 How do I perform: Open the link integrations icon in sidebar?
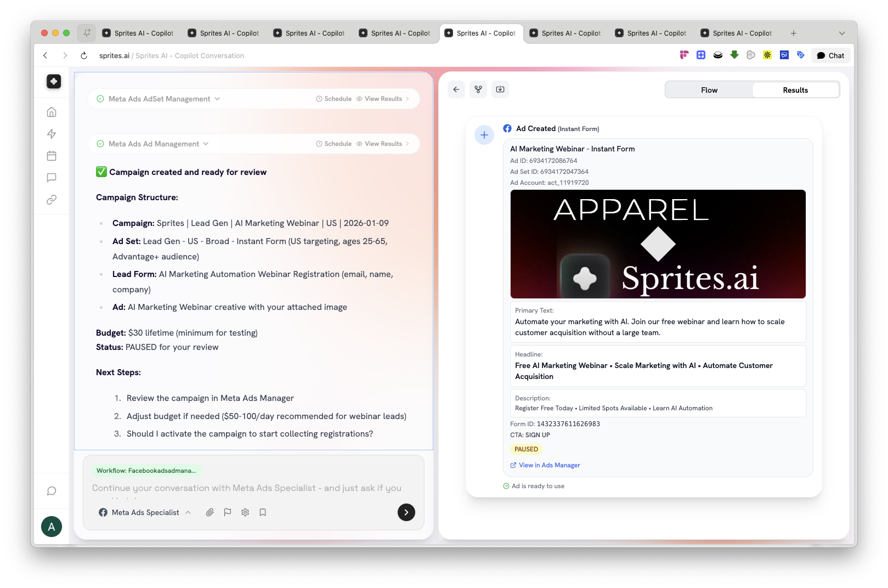click(x=52, y=200)
